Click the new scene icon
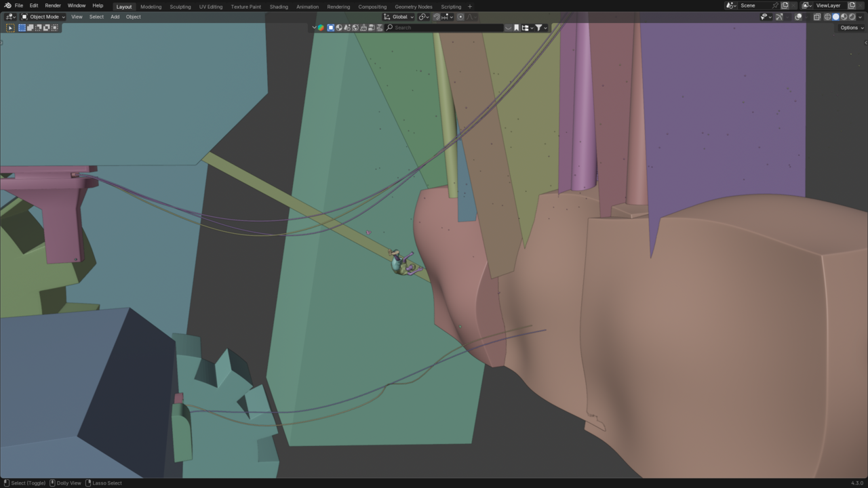868x488 pixels. click(x=785, y=5)
